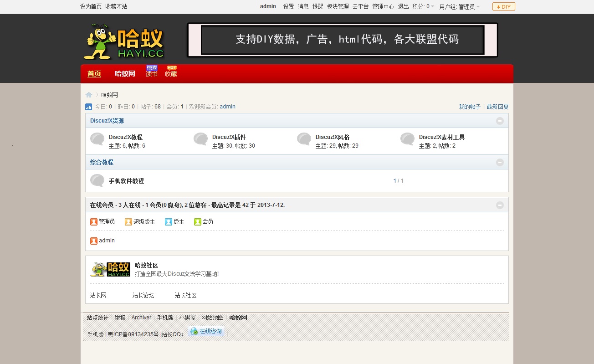The image size is (594, 364).
Task: Open 小黑屋 footer link
Action: 187,318
